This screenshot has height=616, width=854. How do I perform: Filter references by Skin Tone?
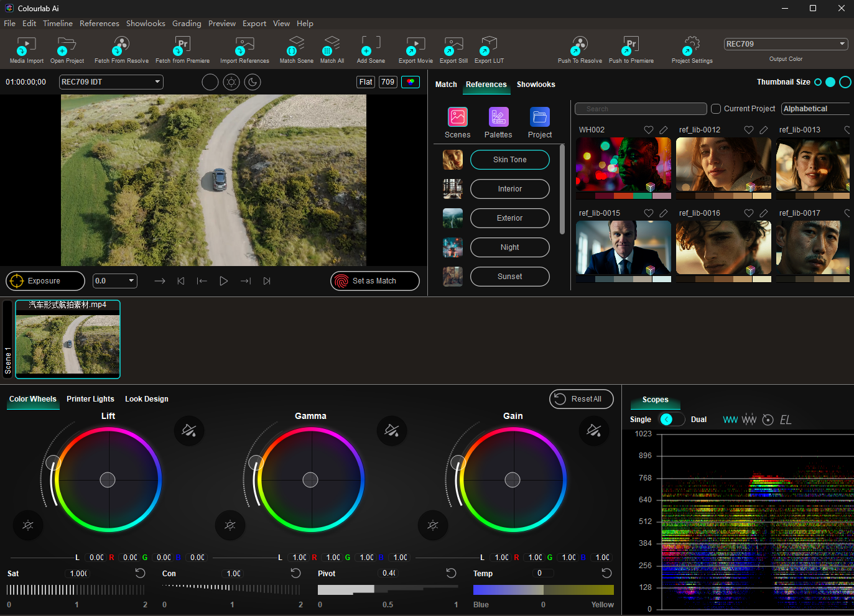[510, 160]
